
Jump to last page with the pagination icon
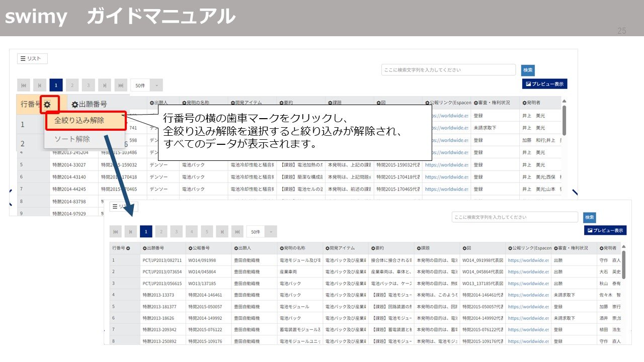point(120,85)
